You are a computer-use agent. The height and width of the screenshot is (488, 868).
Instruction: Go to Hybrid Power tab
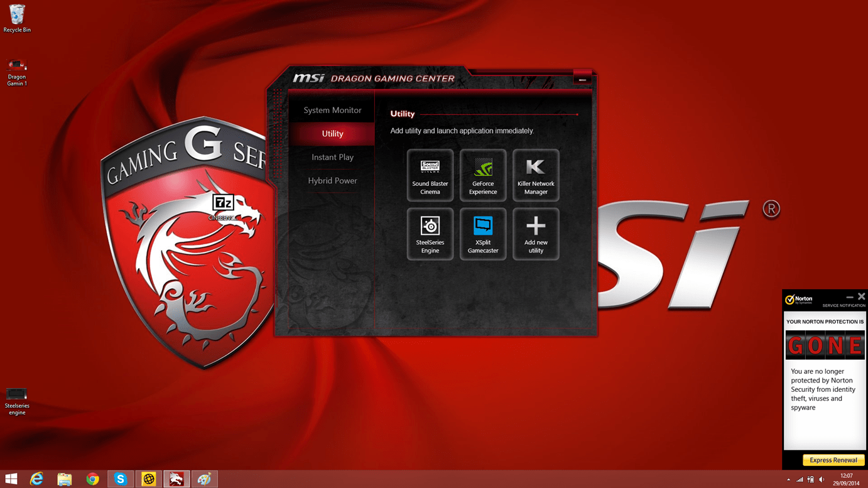[x=332, y=180]
